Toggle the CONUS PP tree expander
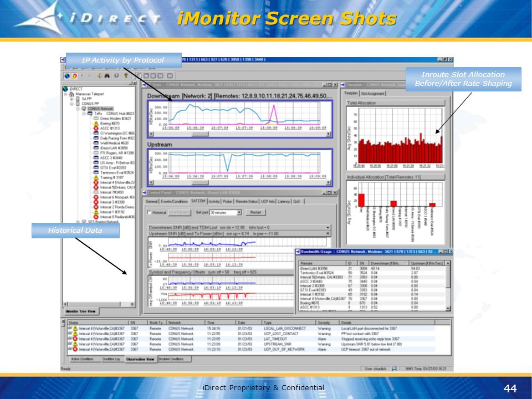532x399 pixels. tap(71, 104)
